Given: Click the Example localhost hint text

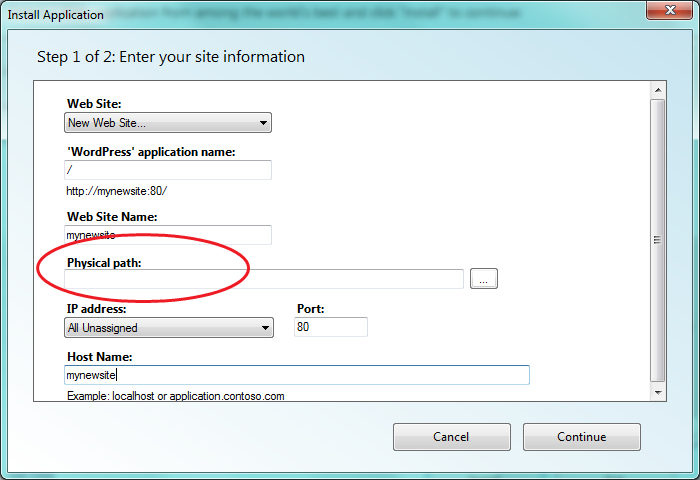Looking at the screenshot, I should 175,396.
